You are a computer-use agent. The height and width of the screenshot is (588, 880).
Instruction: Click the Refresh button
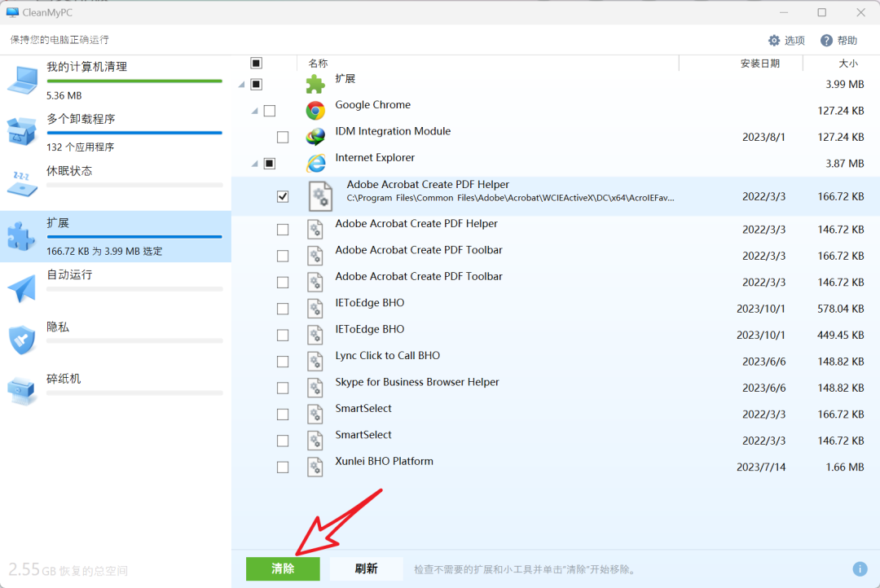[x=366, y=569]
